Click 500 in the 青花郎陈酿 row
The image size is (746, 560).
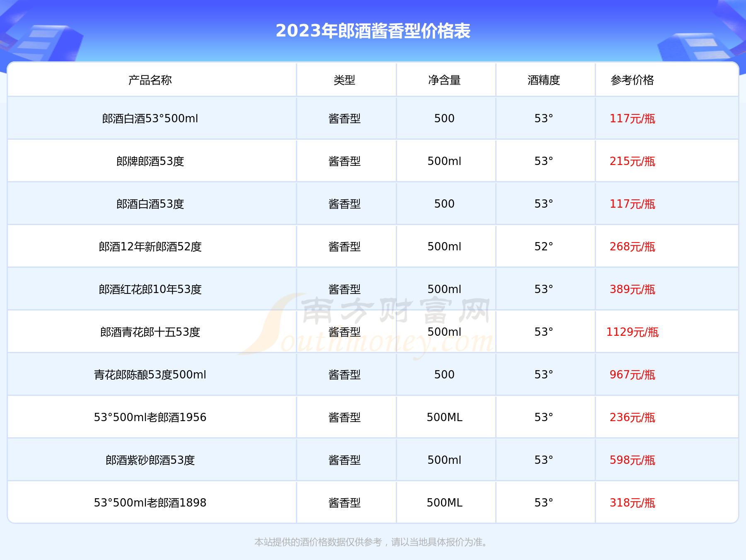[444, 375]
